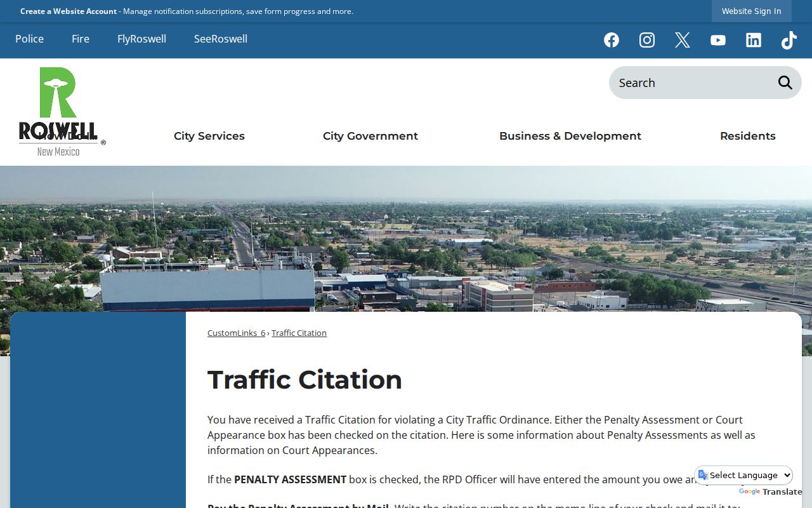Screen dimensions: 812x508
Task: Click the Traffic Citation breadcrumb link
Action: (299, 333)
